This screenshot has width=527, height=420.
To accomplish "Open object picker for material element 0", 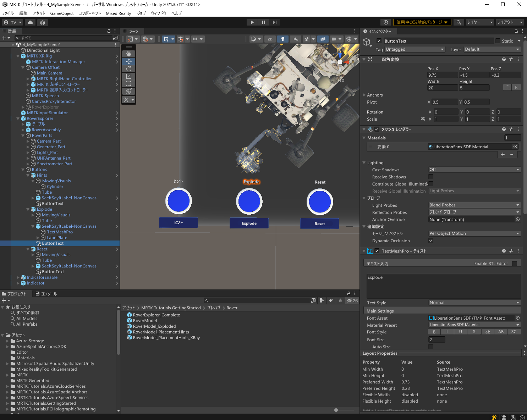I will [515, 147].
